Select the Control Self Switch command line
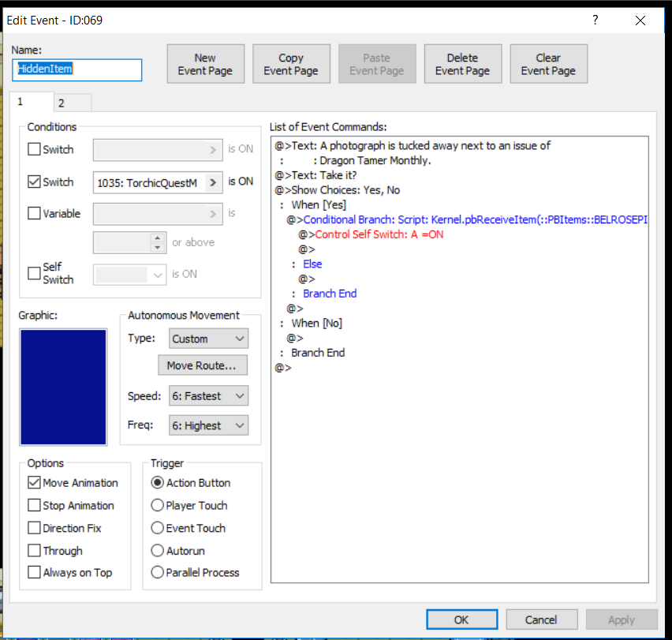The width and height of the screenshot is (672, 640). pyautogui.click(x=379, y=234)
